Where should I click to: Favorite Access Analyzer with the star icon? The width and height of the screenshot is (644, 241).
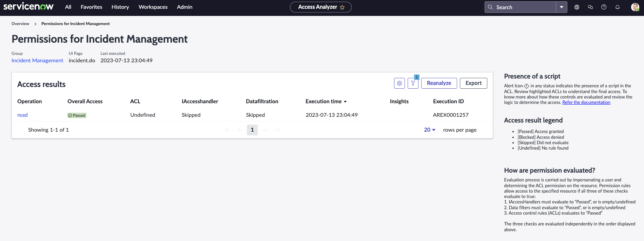coord(342,7)
